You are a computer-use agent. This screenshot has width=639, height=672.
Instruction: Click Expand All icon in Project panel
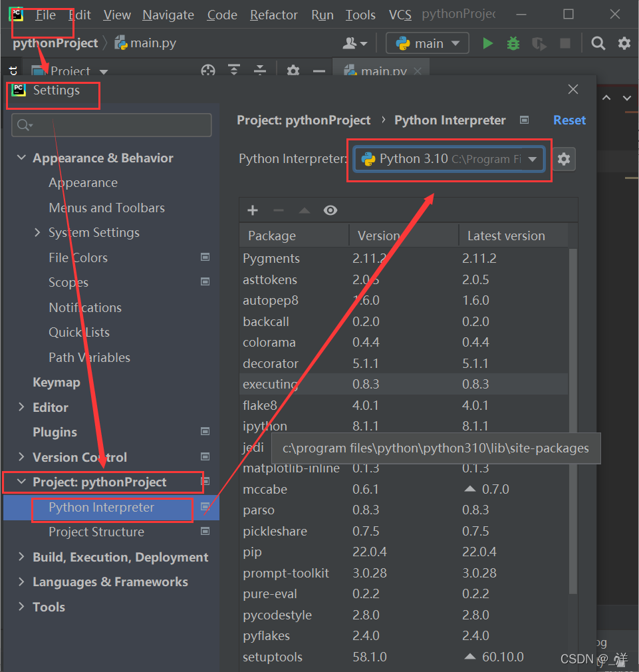[234, 71]
